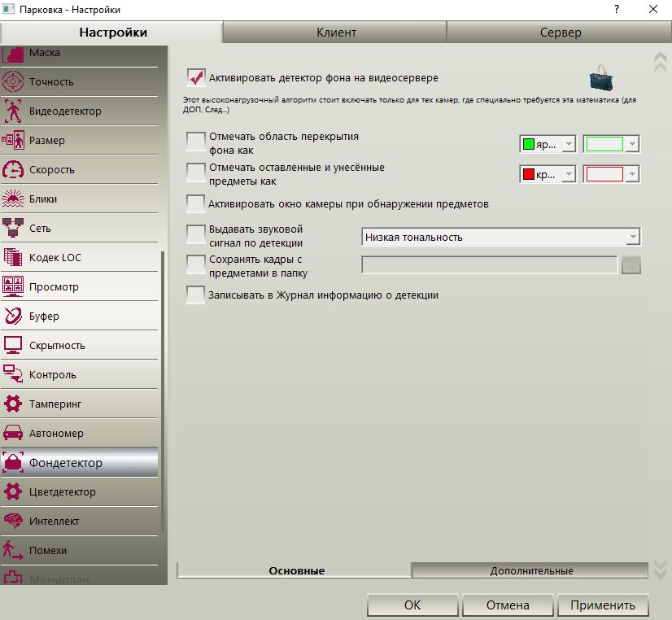Click the help question mark icon

click(x=617, y=9)
